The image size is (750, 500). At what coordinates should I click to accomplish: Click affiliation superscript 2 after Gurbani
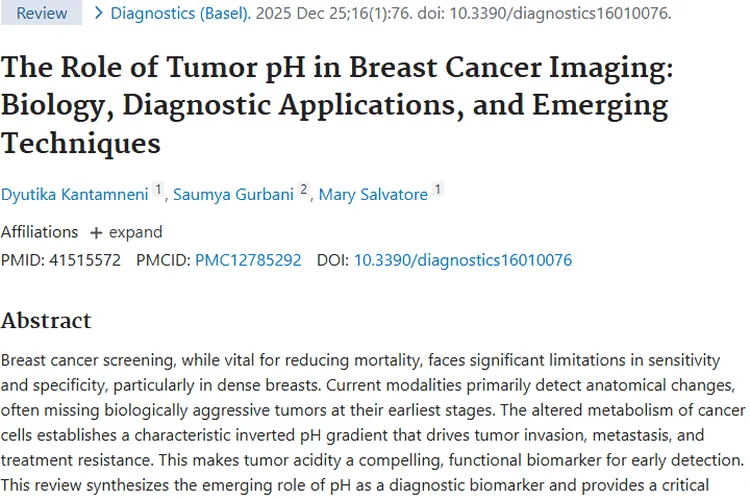pos(303,189)
